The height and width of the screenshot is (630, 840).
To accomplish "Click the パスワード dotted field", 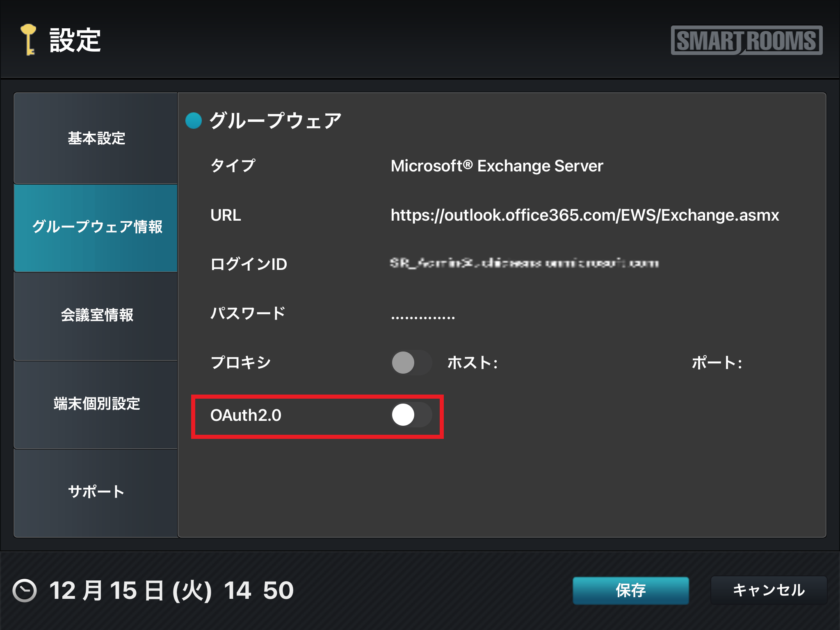I will [423, 316].
